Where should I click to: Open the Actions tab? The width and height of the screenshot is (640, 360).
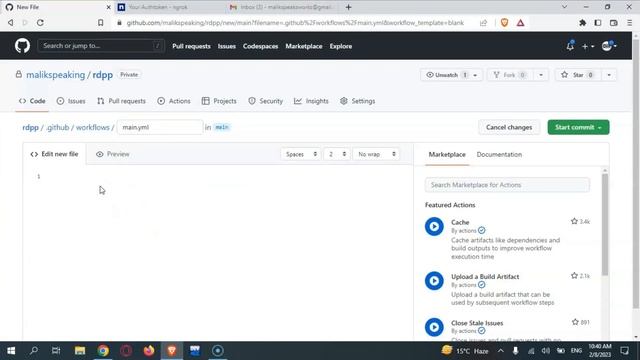click(x=174, y=101)
